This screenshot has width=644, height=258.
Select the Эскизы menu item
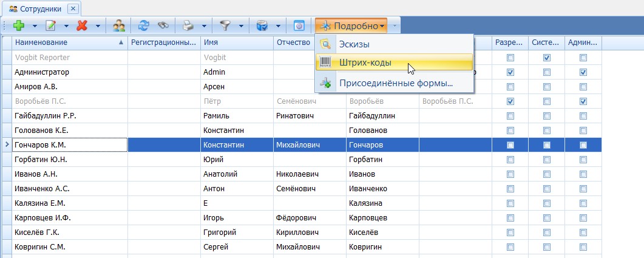point(395,44)
